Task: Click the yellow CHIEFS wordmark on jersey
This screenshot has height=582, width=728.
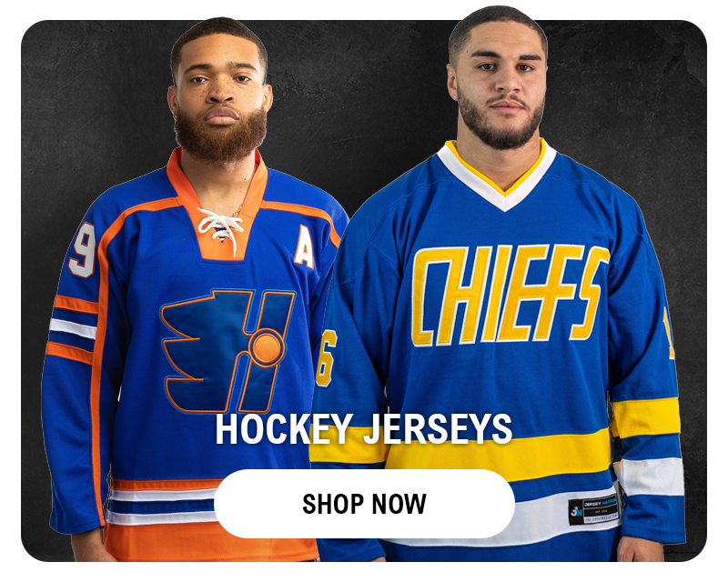Action: (x=510, y=296)
